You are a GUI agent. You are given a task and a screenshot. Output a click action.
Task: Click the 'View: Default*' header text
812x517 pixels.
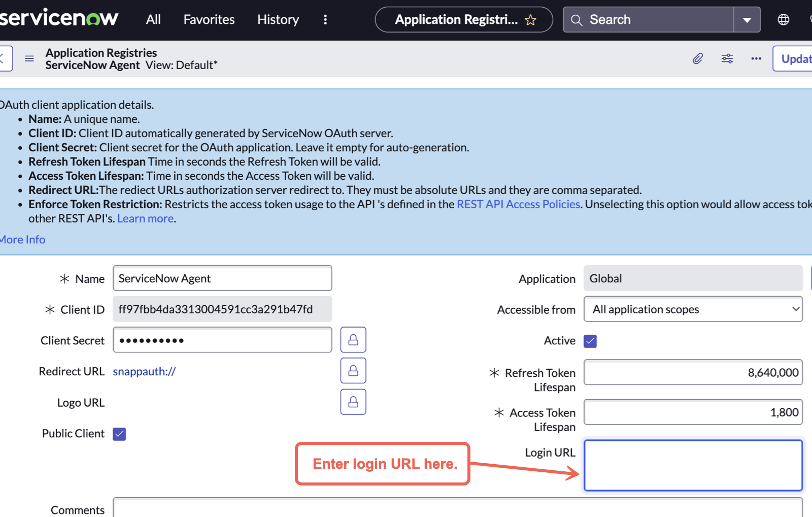click(182, 65)
